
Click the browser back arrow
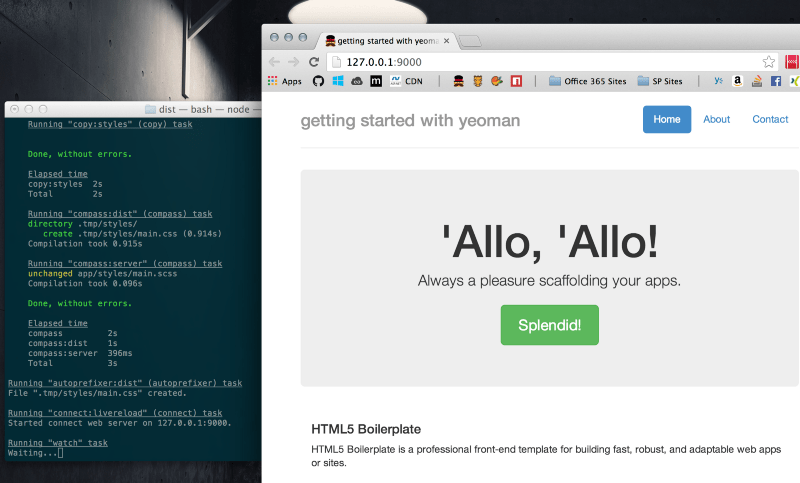pos(275,61)
